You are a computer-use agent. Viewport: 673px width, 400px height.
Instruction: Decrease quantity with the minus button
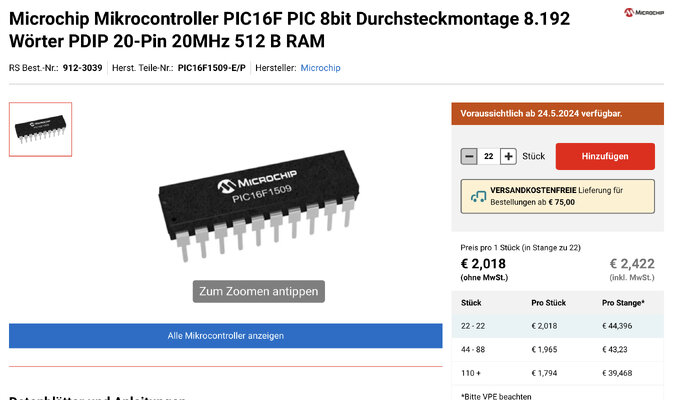coord(469,156)
